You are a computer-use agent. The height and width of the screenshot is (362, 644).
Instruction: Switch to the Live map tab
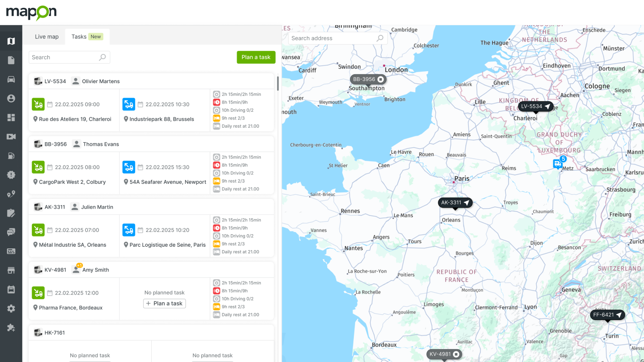click(x=46, y=37)
